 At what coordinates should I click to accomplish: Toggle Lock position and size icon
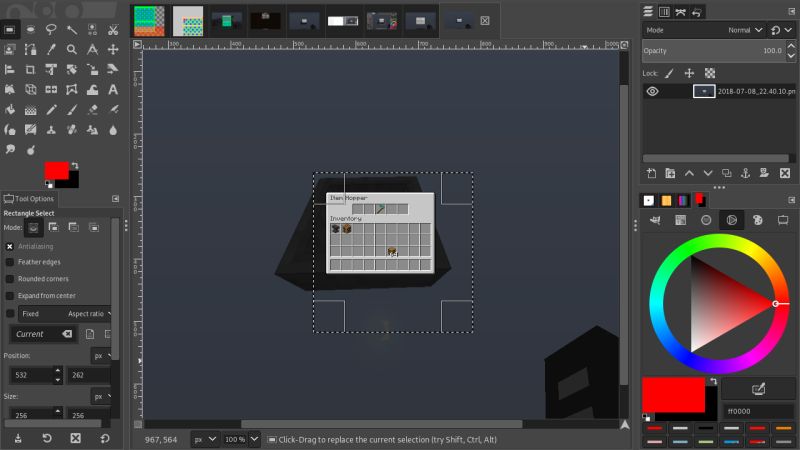tap(689, 73)
